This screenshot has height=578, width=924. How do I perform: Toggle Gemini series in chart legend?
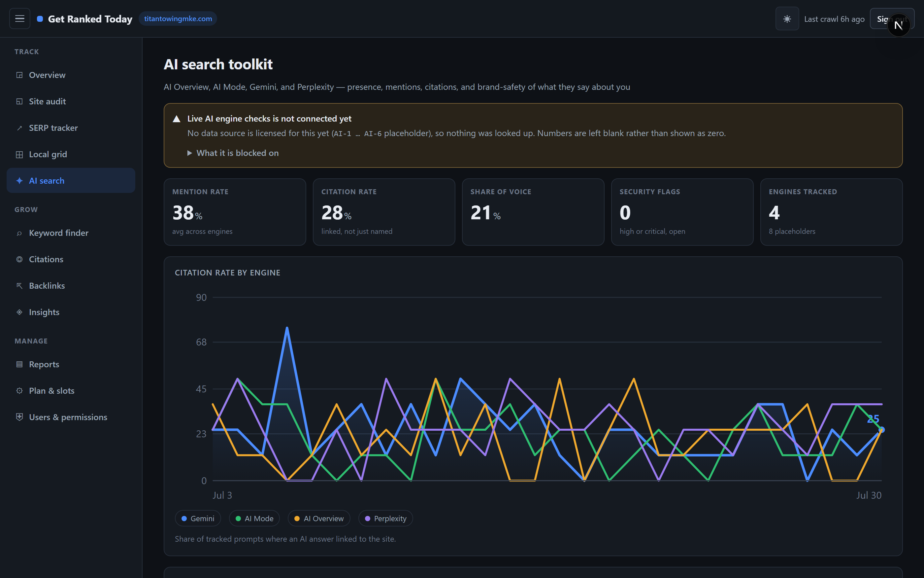tap(198, 518)
